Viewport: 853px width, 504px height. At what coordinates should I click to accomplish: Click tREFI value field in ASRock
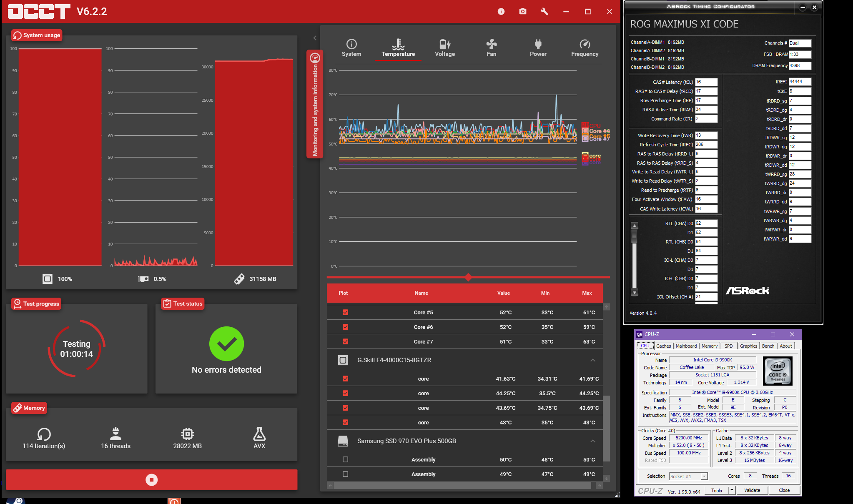pos(800,82)
